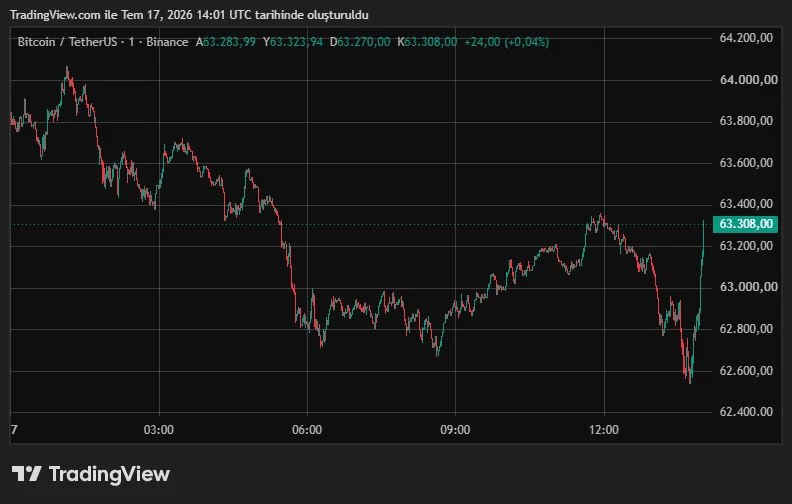Click the 63.800,00 price axis label
Viewport: 792px width, 504px height.
pos(746,121)
